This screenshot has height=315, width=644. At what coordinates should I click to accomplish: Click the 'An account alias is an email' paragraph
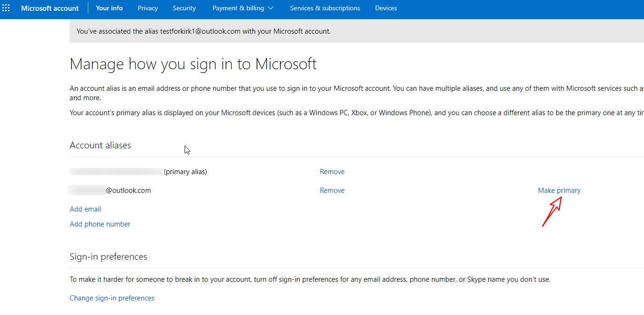357,93
